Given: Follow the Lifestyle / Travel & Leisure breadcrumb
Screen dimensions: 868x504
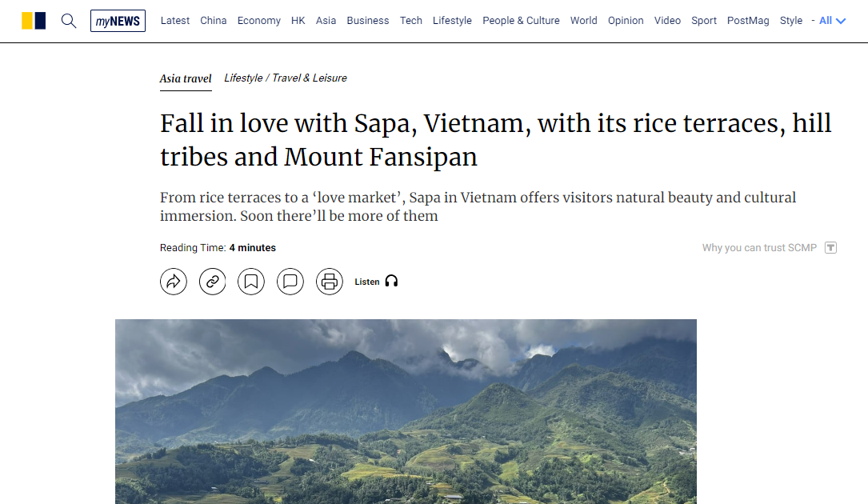Looking at the screenshot, I should click(x=285, y=78).
